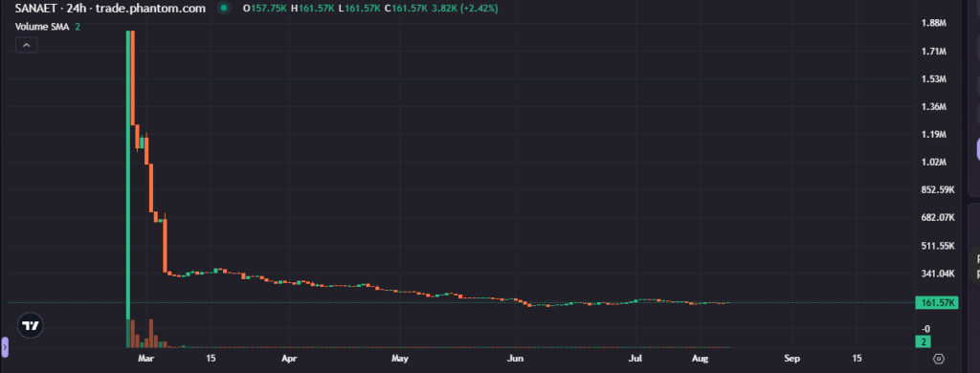The height and width of the screenshot is (373, 980).
Task: Click the Volume SMA value 2 in legend
Action: coord(78,27)
